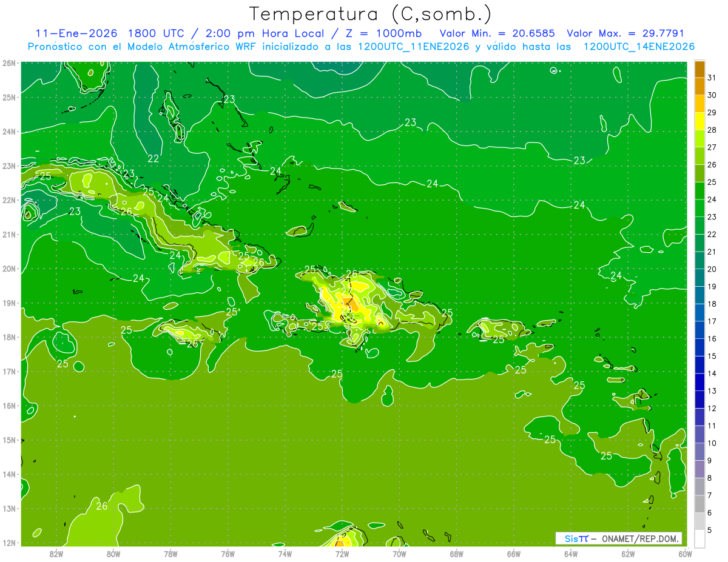Click the longitude axis label "82W"
Viewport: 728px width, 562px height.
tap(56, 554)
